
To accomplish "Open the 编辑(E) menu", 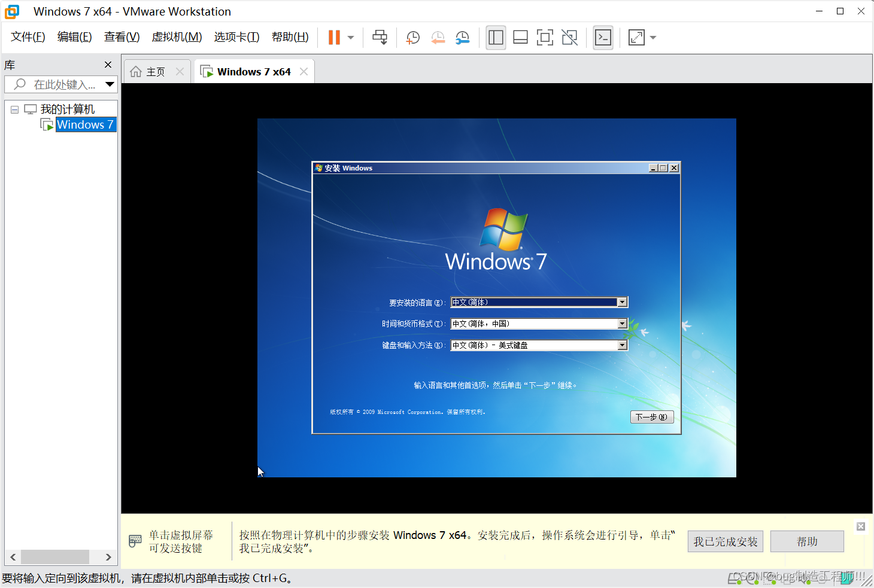I will click(x=75, y=37).
